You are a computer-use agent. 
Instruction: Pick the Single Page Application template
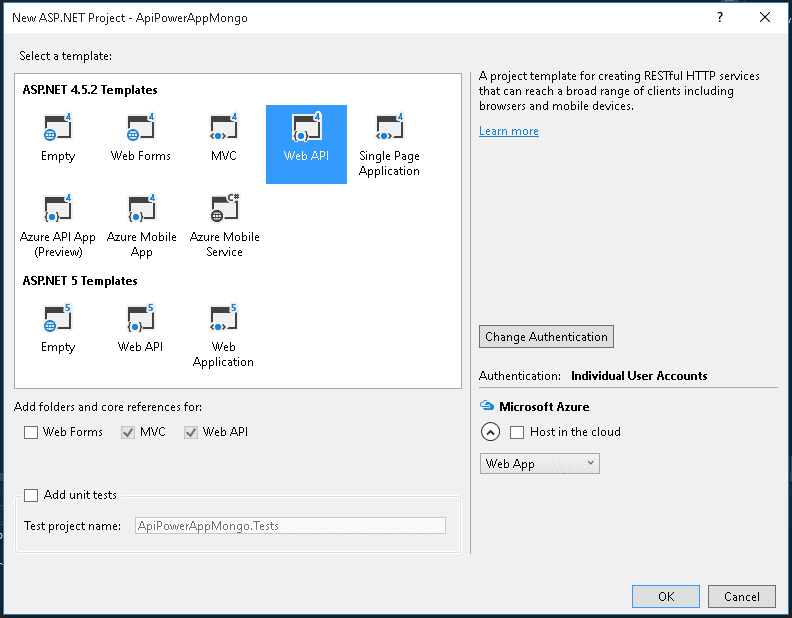[x=389, y=144]
